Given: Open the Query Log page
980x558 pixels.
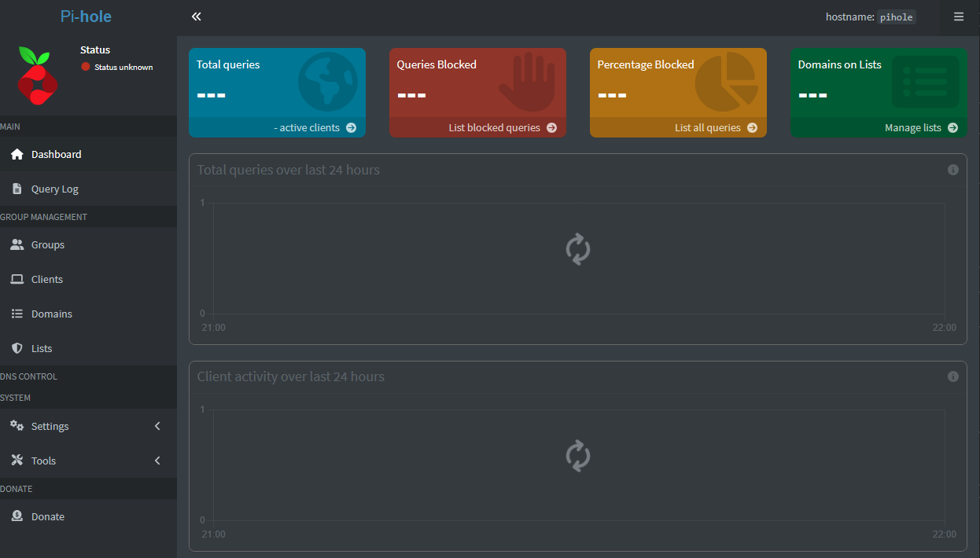Looking at the screenshot, I should coord(88,189).
